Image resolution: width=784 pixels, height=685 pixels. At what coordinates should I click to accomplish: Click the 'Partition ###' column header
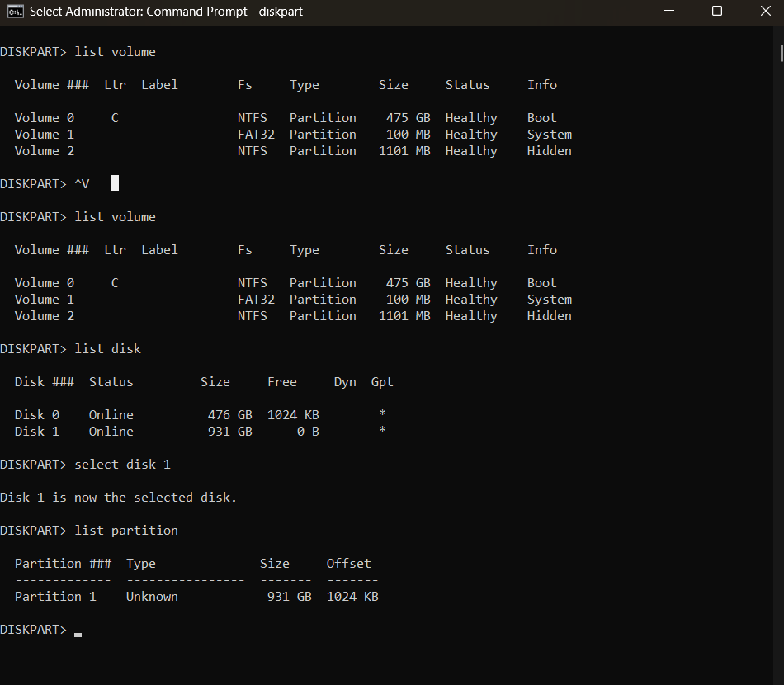[63, 564]
